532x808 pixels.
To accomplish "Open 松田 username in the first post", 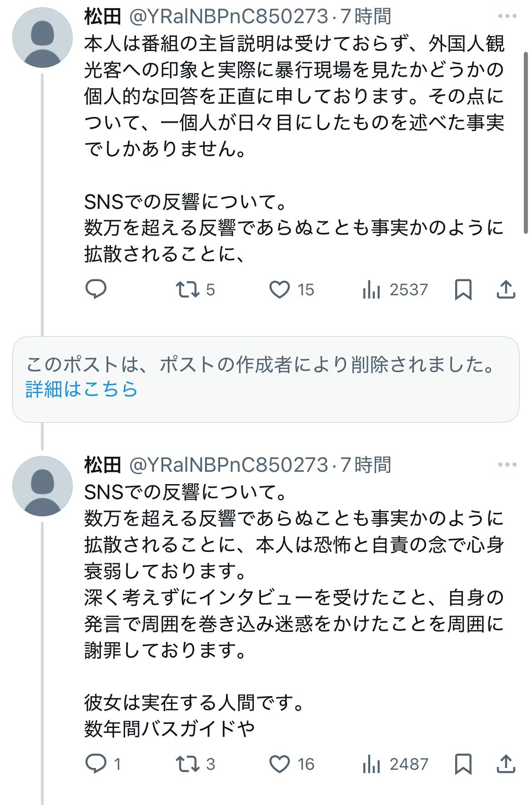I will [102, 17].
